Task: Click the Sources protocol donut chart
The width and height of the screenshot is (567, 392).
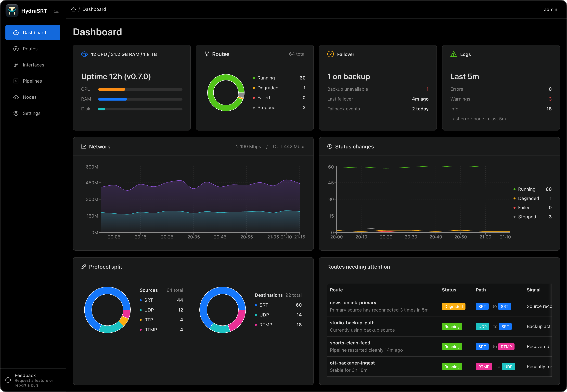Action: point(107,310)
